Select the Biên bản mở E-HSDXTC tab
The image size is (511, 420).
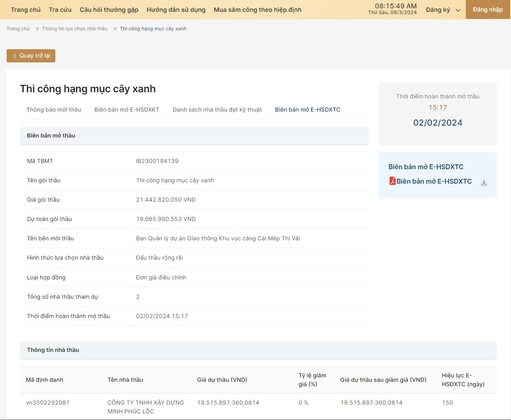tap(307, 109)
